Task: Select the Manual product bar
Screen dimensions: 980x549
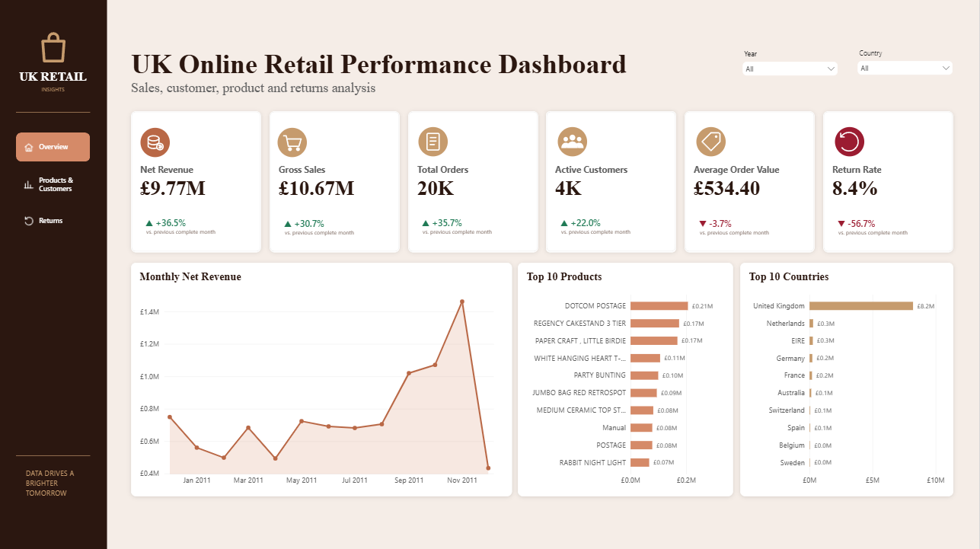Action: coord(641,428)
